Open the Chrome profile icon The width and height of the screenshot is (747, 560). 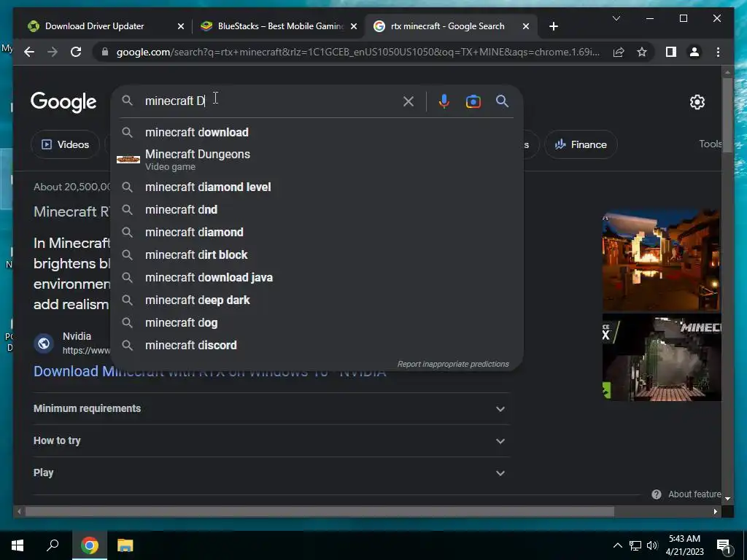tap(694, 52)
